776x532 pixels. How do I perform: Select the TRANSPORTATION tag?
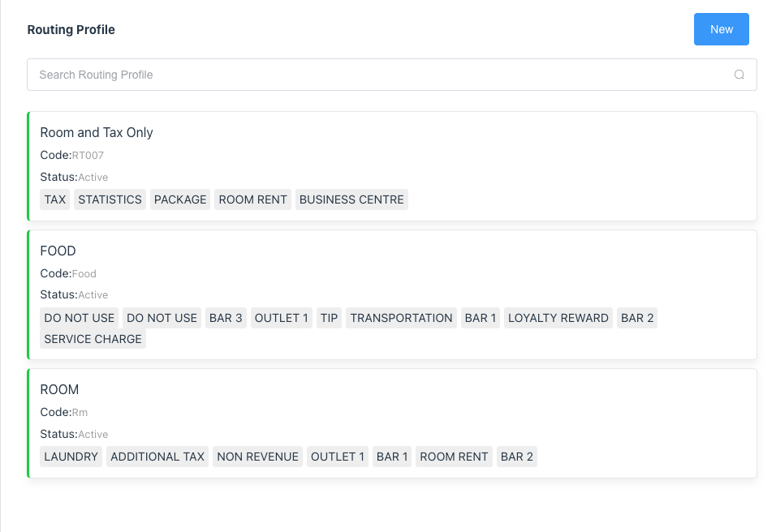(x=401, y=318)
